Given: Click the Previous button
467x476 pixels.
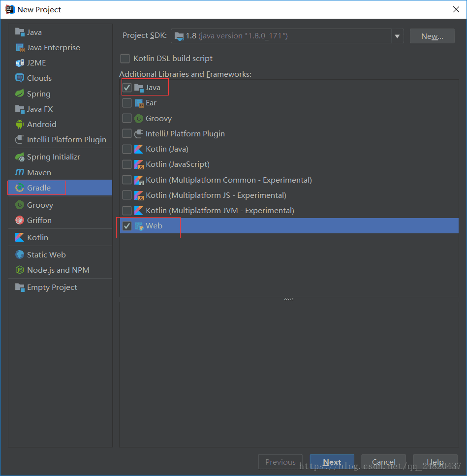Looking at the screenshot, I should pyautogui.click(x=280, y=462).
